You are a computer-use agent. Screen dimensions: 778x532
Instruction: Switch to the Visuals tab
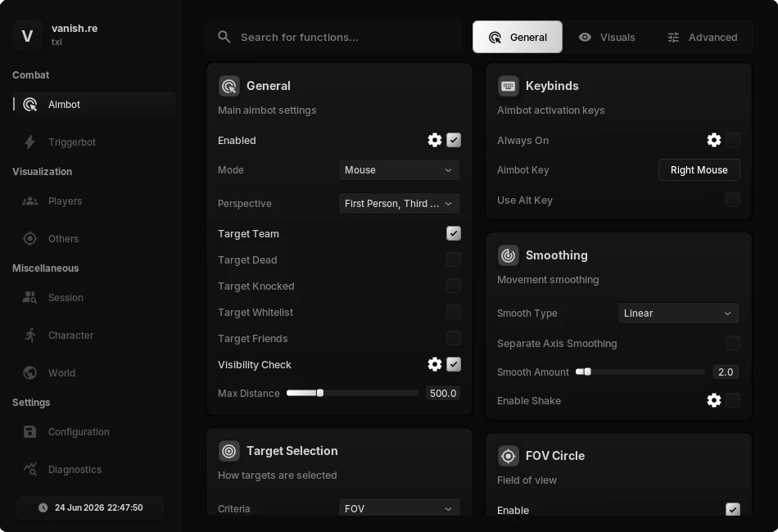pos(607,37)
